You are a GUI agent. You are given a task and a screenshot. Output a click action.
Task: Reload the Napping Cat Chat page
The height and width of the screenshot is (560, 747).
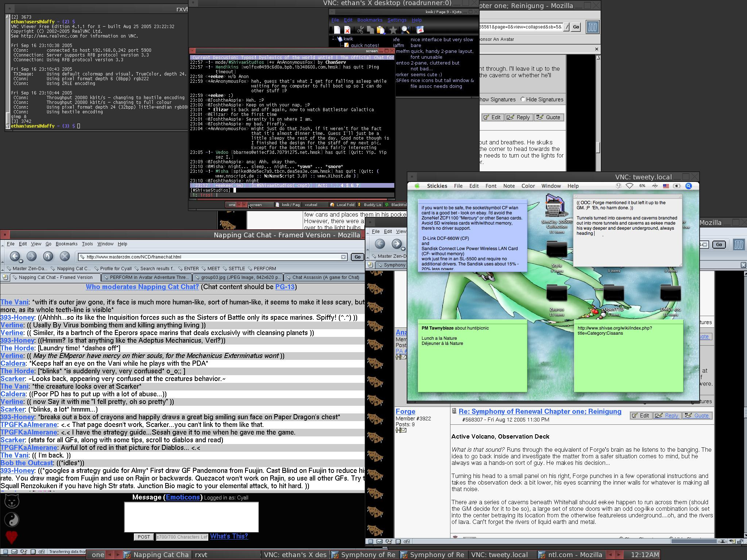click(x=48, y=256)
